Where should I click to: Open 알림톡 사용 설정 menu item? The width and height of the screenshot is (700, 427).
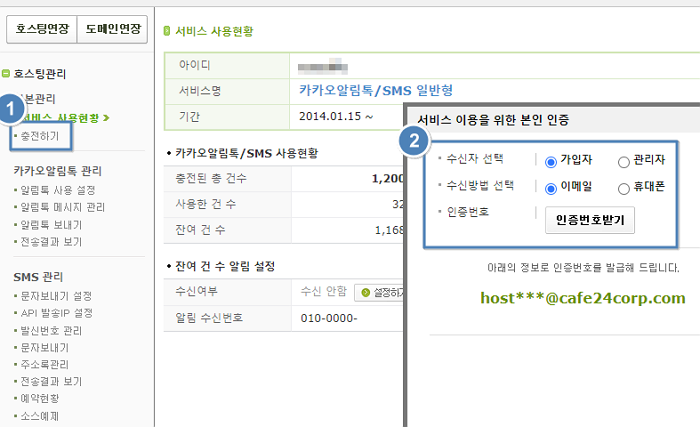(x=58, y=190)
